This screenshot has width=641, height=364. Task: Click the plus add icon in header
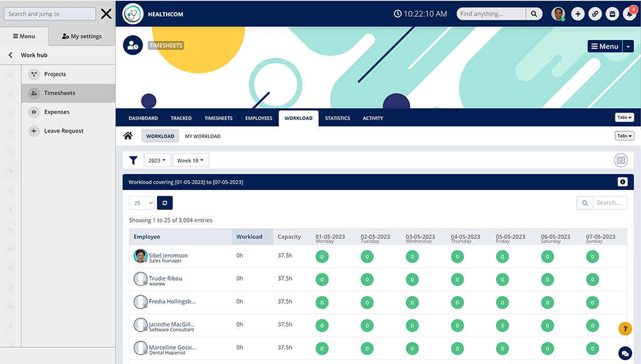tap(578, 14)
